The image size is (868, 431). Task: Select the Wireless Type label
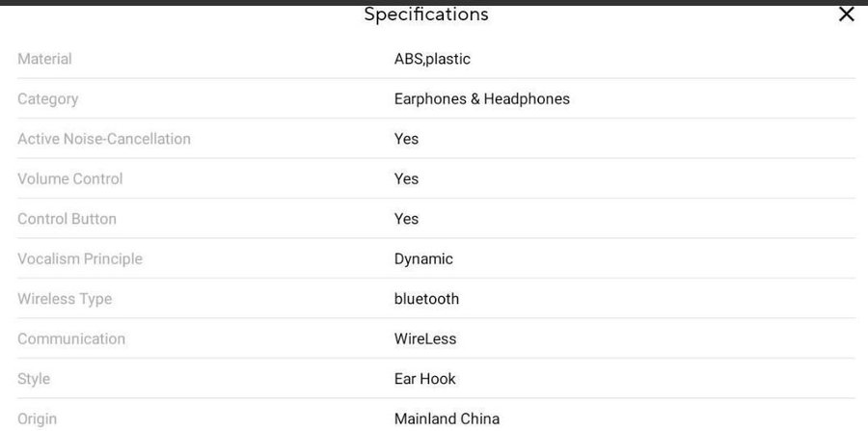65,299
